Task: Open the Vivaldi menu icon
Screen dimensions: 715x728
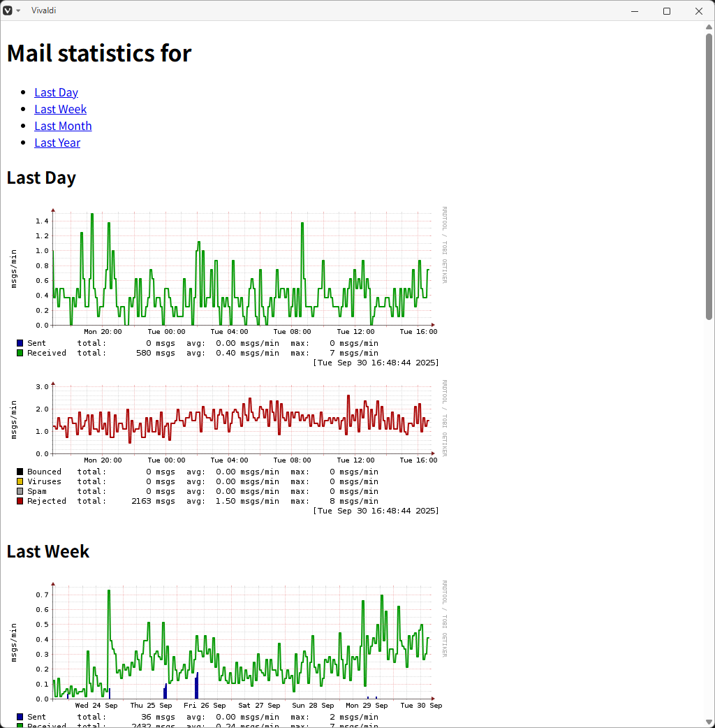Action: [8, 10]
